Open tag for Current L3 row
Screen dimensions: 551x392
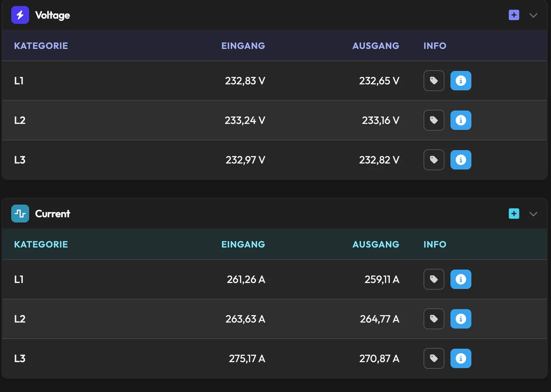coord(434,359)
